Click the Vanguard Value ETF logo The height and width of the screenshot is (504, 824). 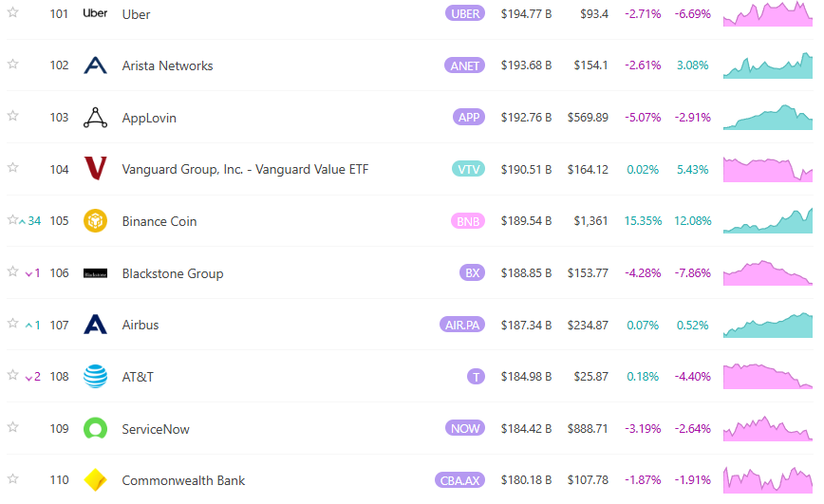click(95, 169)
